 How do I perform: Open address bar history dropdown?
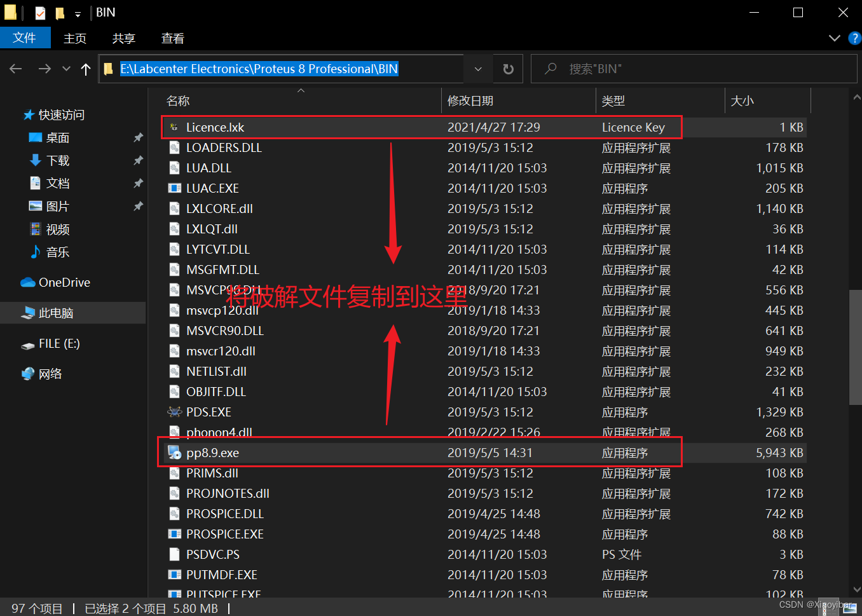pyautogui.click(x=478, y=69)
